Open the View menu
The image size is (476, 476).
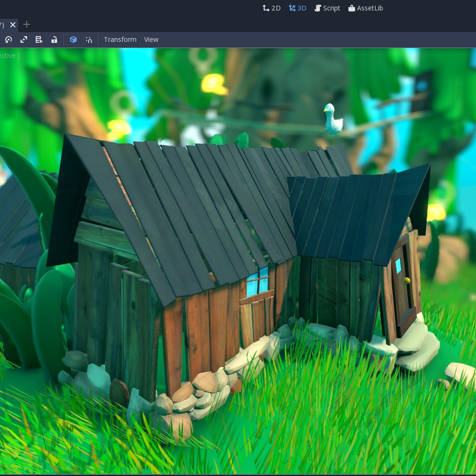tap(151, 40)
